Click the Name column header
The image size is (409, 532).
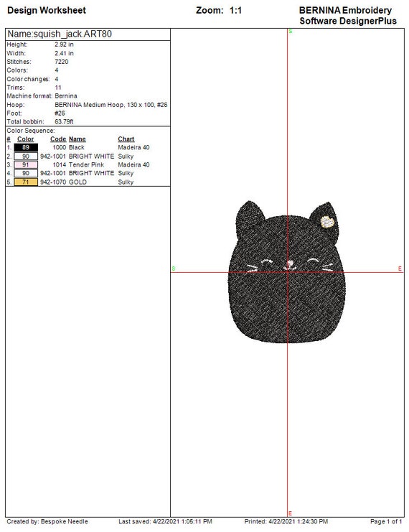(77, 139)
